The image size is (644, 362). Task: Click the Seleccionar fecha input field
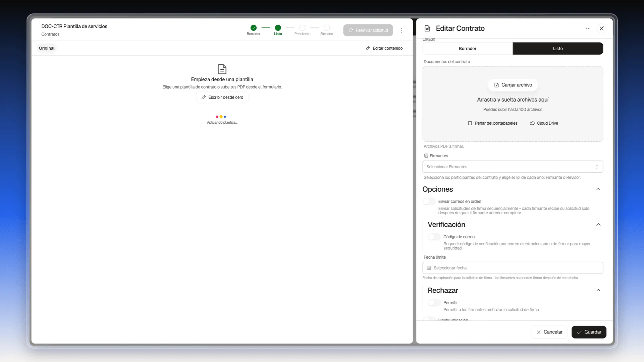tap(513, 268)
